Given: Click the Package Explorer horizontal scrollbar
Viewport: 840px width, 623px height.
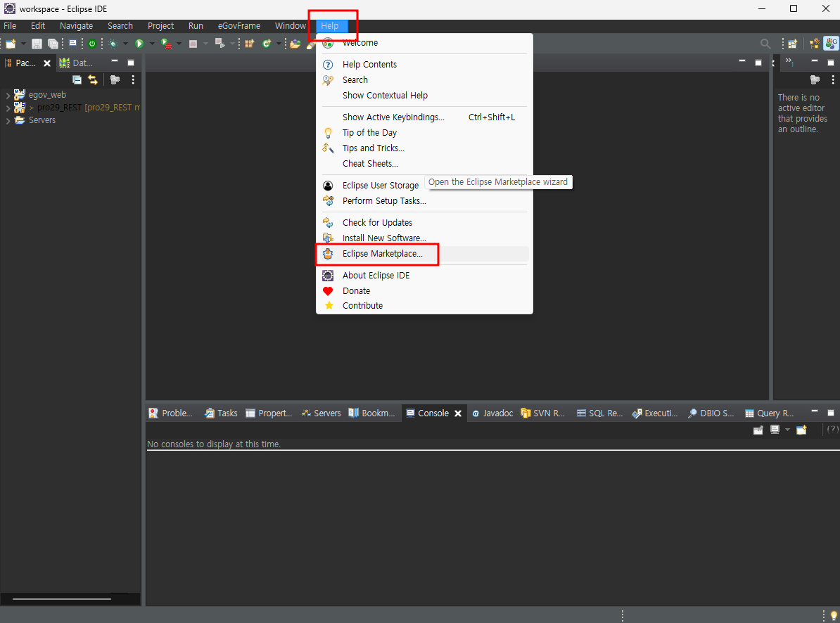Looking at the screenshot, I should click(62, 599).
